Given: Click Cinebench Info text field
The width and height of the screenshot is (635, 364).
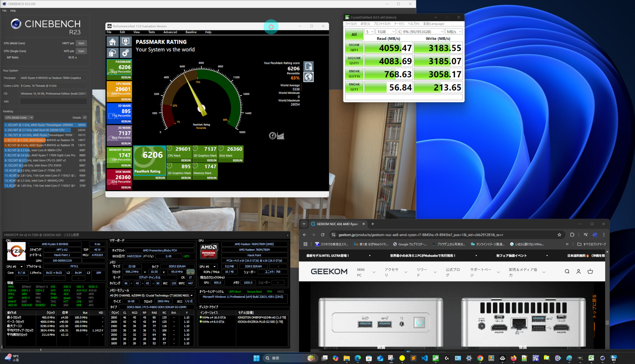Looking at the screenshot, I should pos(53,101).
